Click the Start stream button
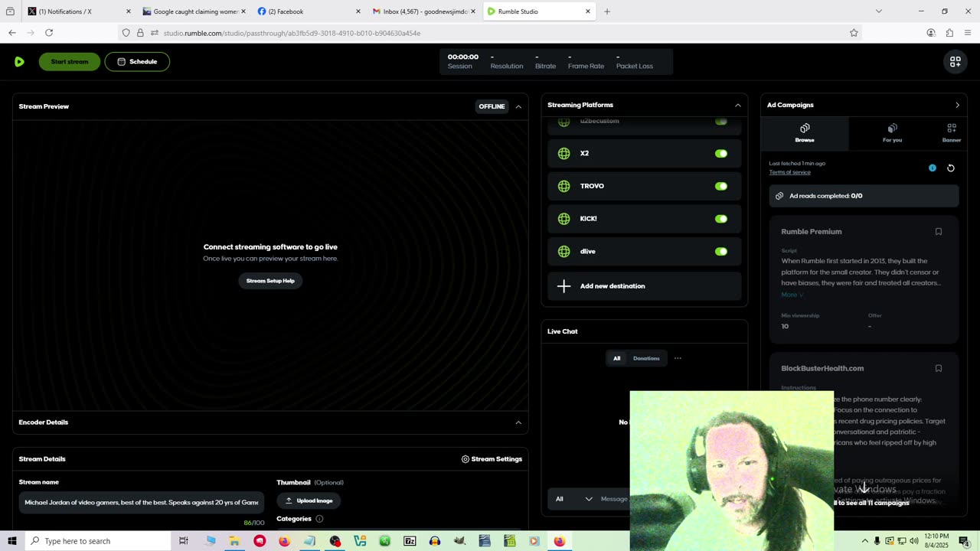Viewport: 980px width, 551px height. [x=70, y=62]
